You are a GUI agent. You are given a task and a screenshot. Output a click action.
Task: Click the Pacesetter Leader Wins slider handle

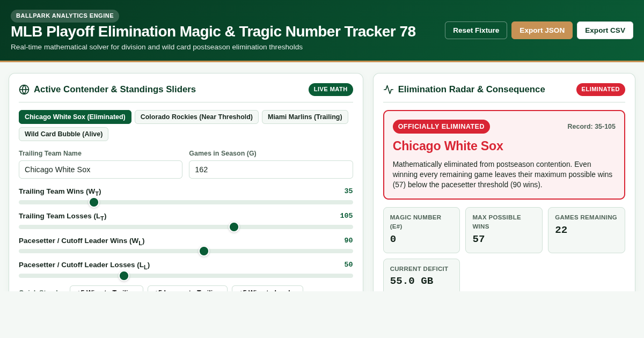tap(204, 251)
